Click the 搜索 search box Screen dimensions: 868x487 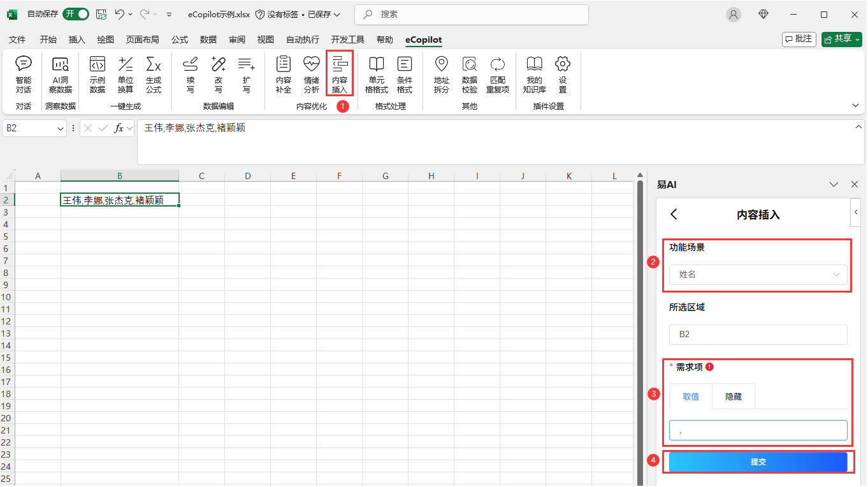(x=472, y=14)
